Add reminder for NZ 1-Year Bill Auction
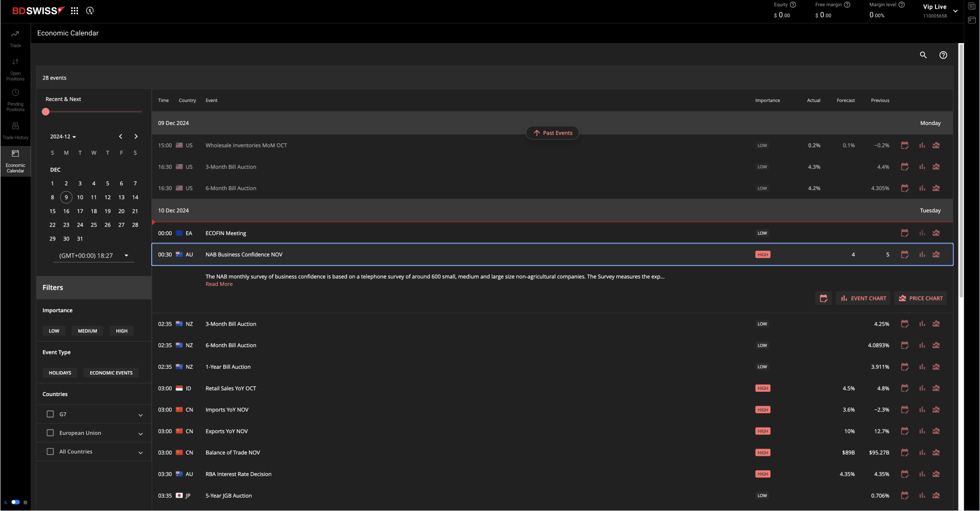The height and width of the screenshot is (511, 980). coord(904,367)
